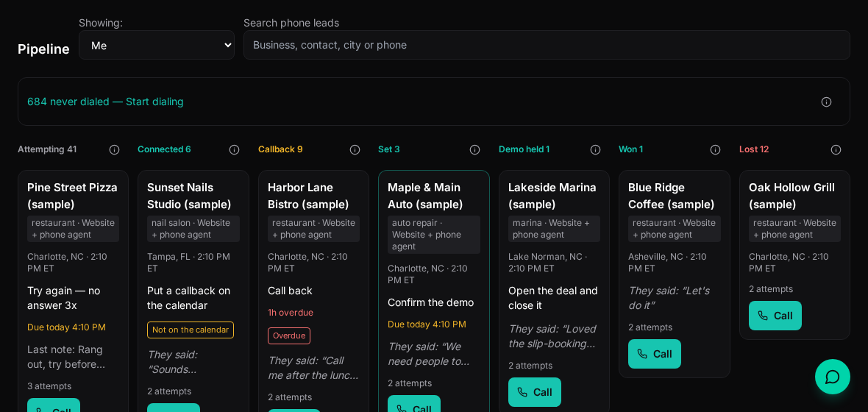The width and height of the screenshot is (868, 412).
Task: Click 'They said: Loved the slip-booking' quote
Action: 552,336
